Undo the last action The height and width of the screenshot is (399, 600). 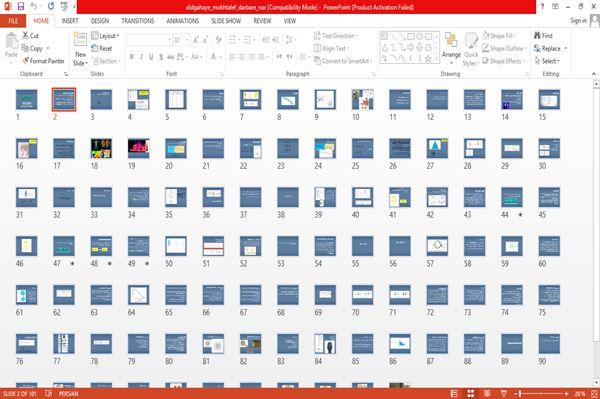pos(34,7)
